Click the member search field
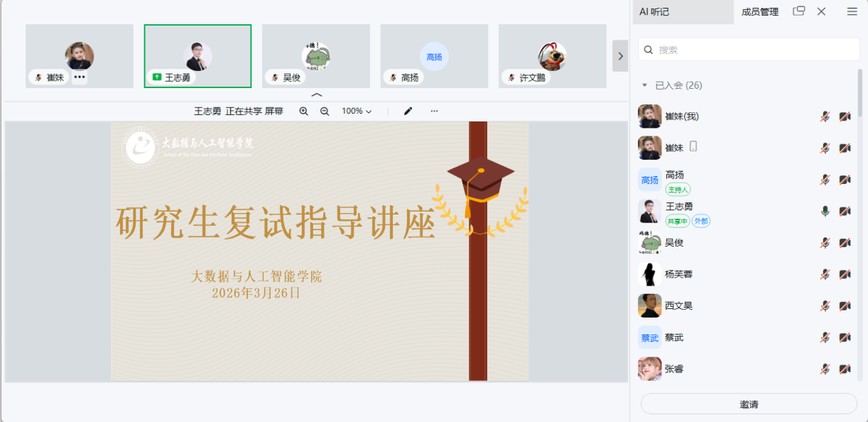The image size is (868, 422). (x=749, y=50)
